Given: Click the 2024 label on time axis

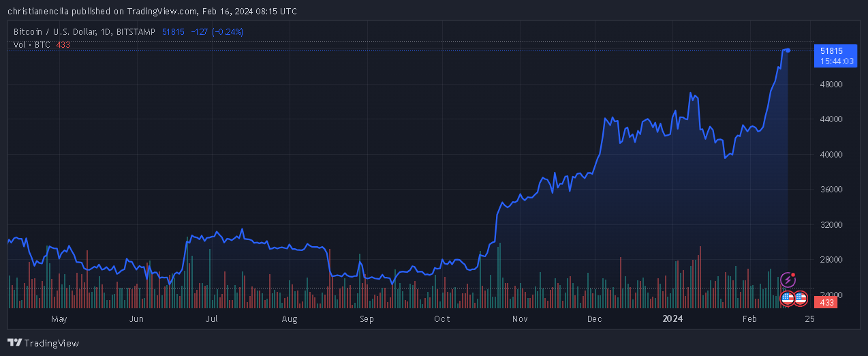Looking at the screenshot, I should [673, 318].
